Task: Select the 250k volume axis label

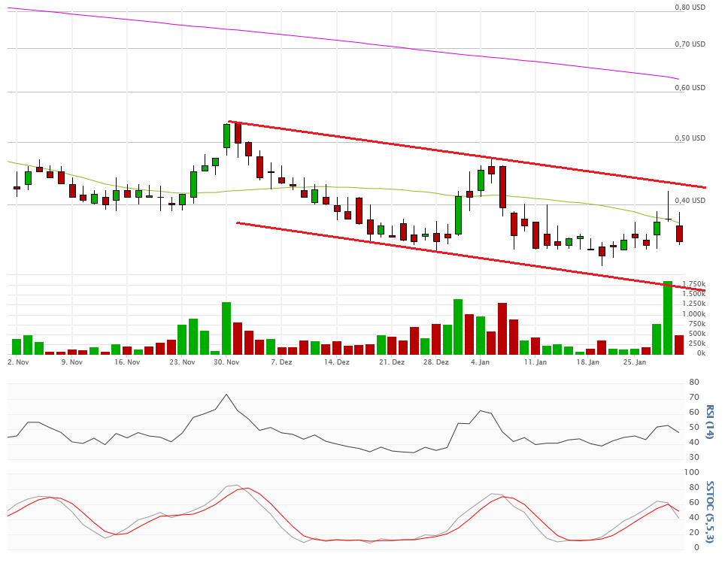Action: tap(697, 343)
